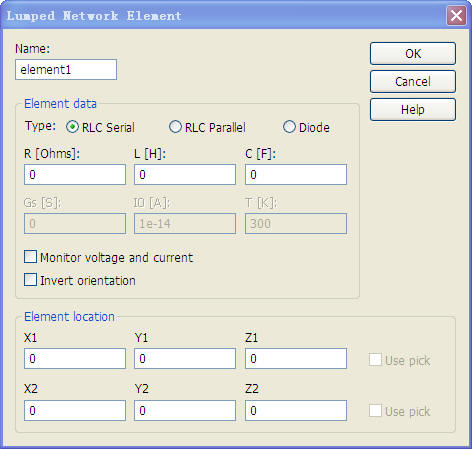
Task: Click the 'Element data' group label
Action: click(x=60, y=104)
